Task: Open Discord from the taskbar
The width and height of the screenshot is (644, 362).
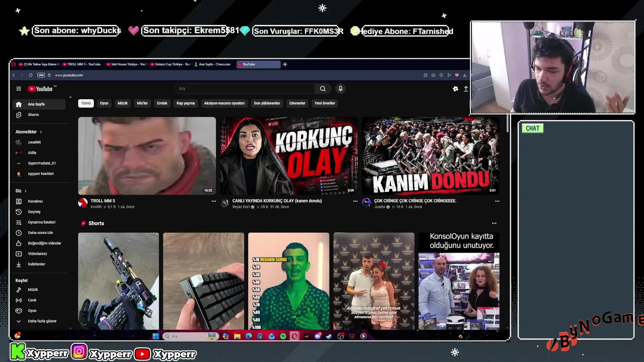Action: [317, 336]
